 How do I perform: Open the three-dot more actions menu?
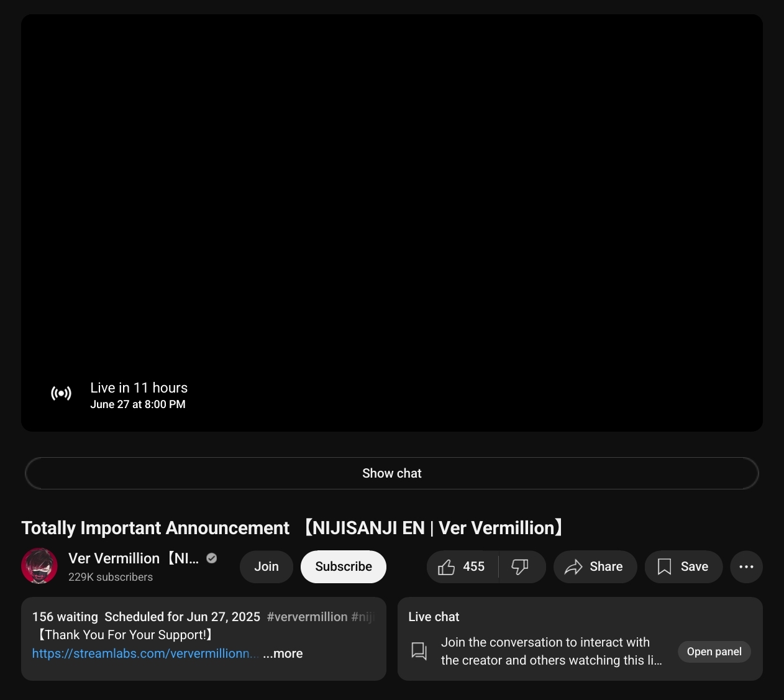746,567
